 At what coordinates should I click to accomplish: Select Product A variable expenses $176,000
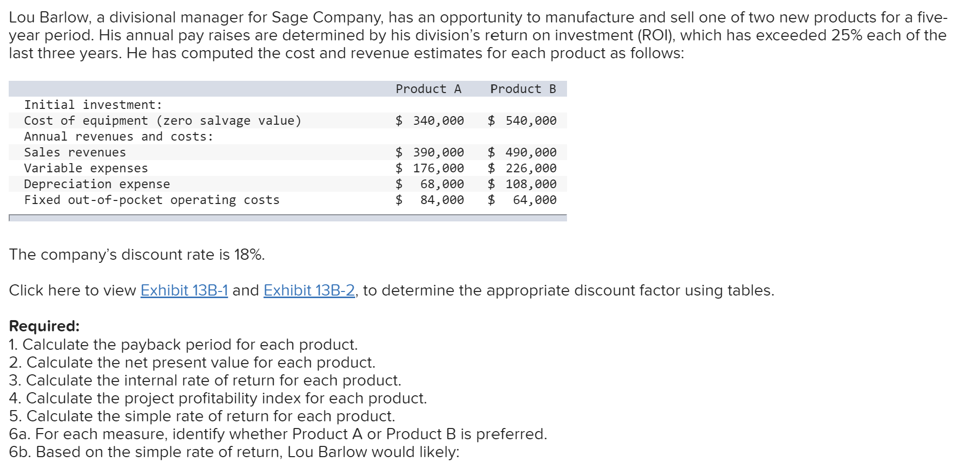click(430, 168)
